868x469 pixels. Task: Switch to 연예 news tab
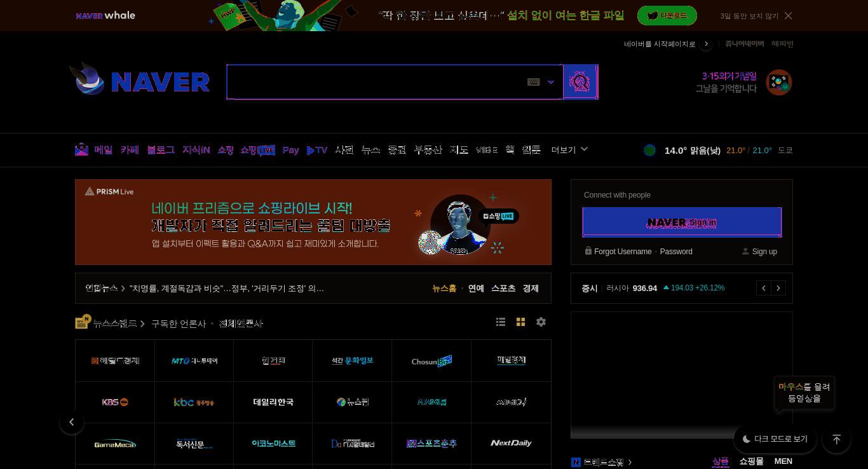(x=476, y=289)
